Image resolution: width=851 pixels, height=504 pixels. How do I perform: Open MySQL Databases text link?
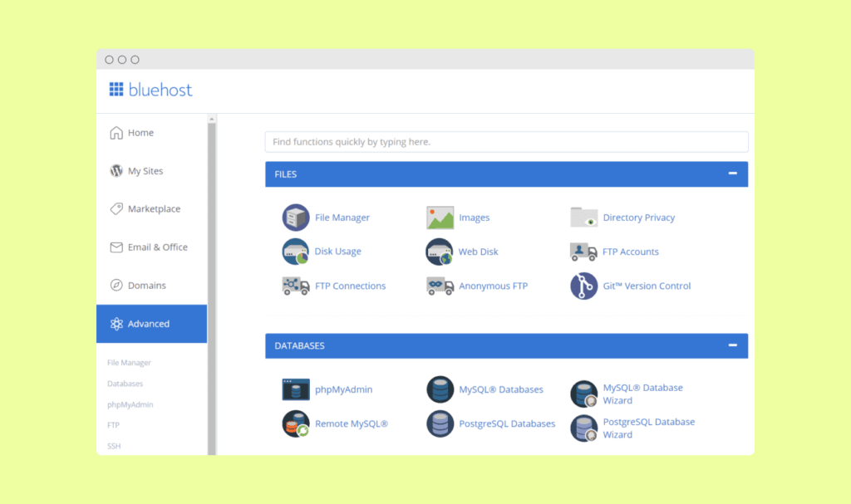tap(501, 389)
